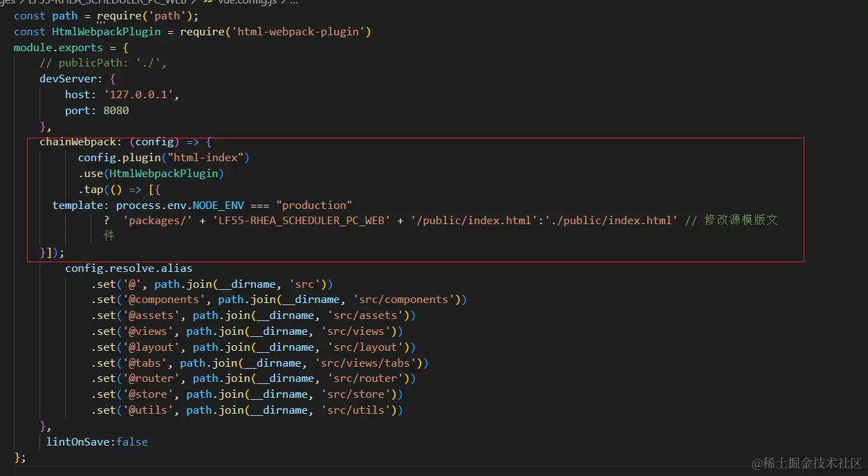This screenshot has width=868, height=476.
Task: Click the '@router' alias string
Action: (x=151, y=378)
